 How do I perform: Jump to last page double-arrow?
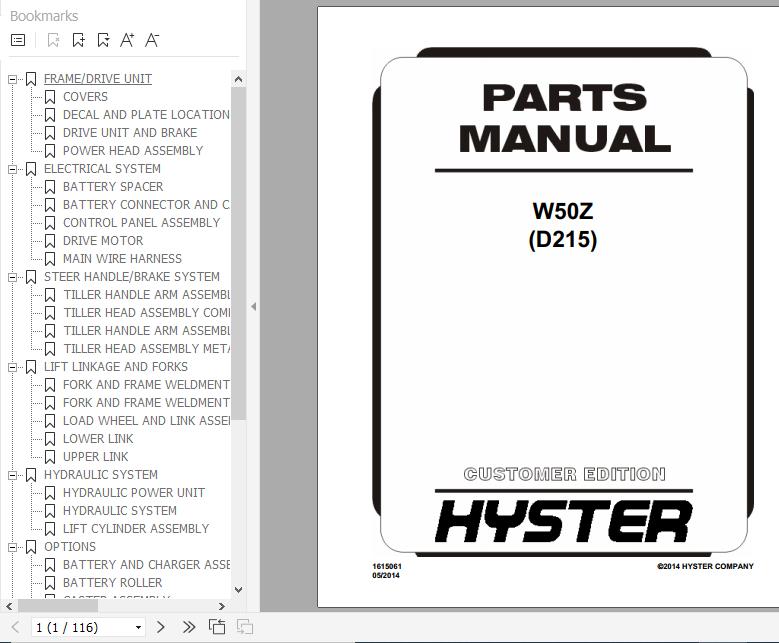189,627
